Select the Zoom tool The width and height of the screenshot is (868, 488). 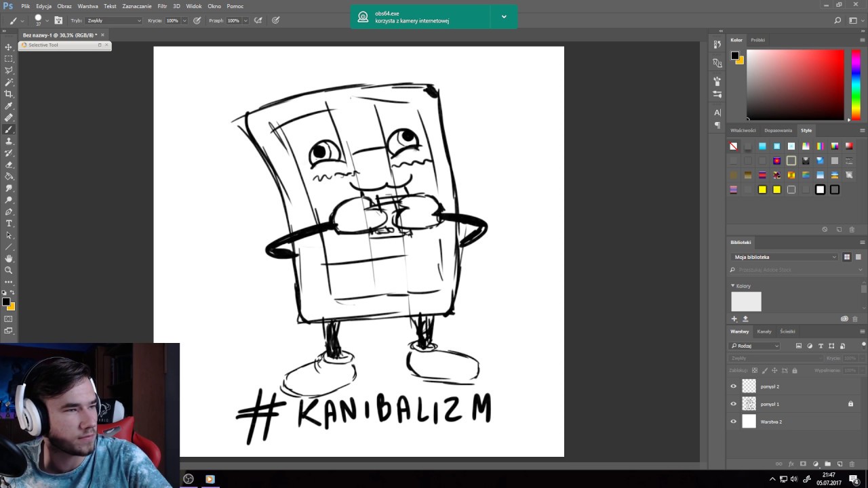[9, 270]
